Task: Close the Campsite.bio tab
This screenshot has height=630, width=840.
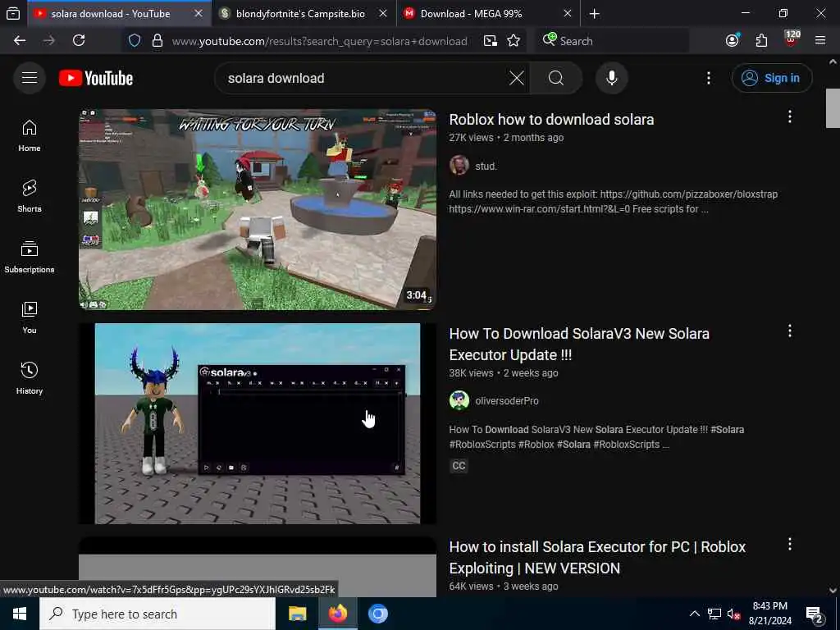Action: [383, 14]
